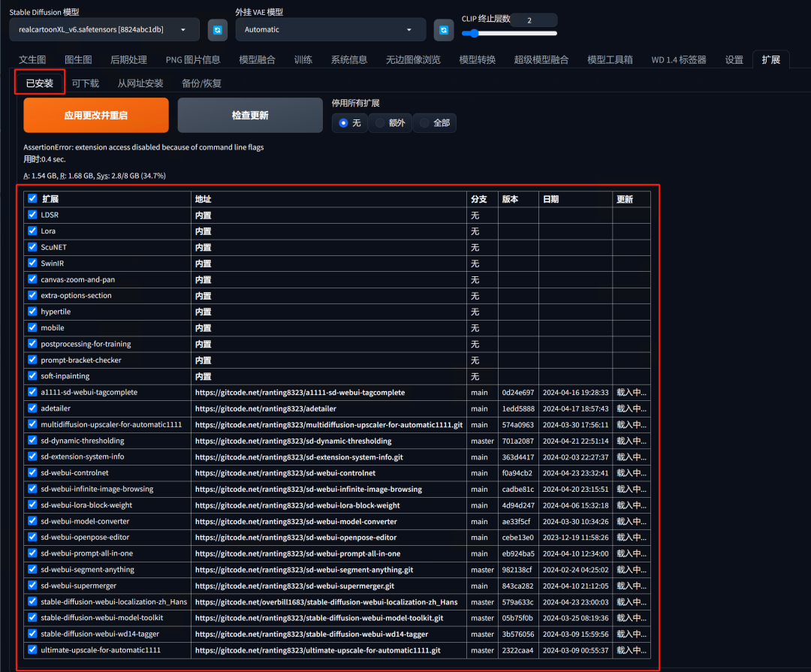Refresh the Stable Diffusion model list

tap(217, 30)
